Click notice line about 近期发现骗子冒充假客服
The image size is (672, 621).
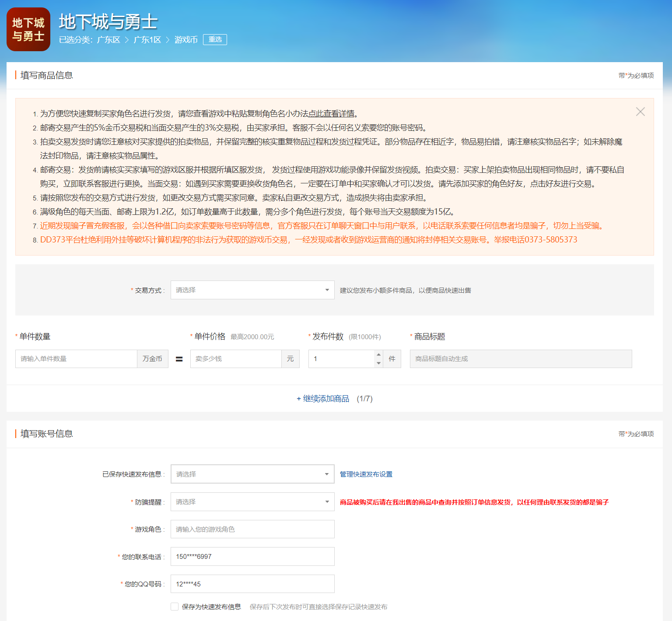[323, 226]
